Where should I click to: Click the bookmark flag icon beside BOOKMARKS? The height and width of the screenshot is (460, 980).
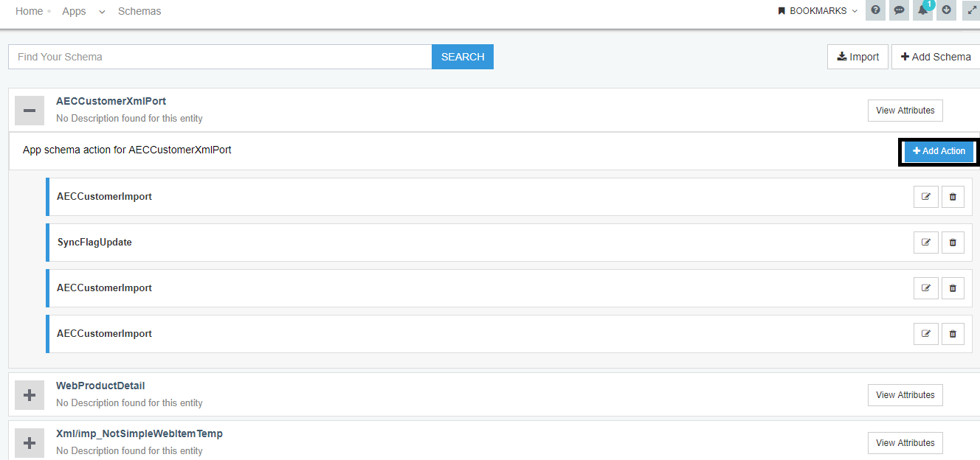780,10
